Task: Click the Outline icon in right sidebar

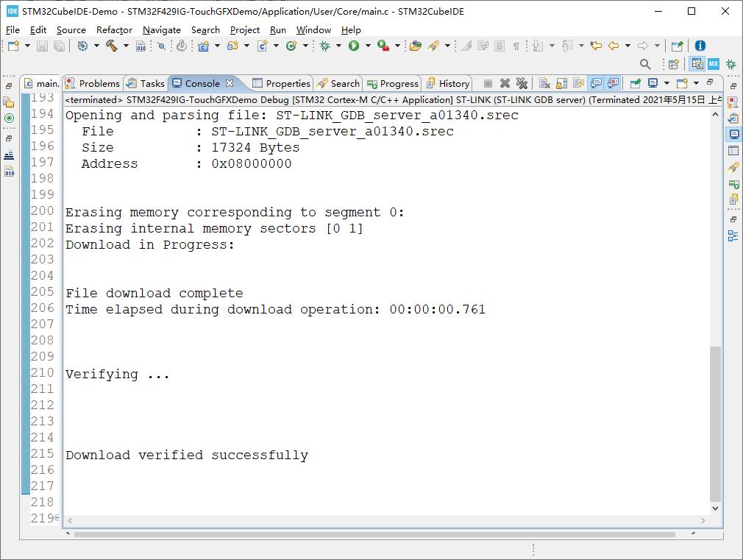Action: 733,235
